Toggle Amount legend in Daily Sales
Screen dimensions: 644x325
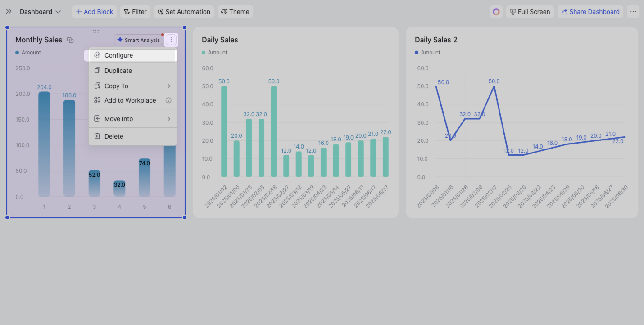[x=214, y=53]
